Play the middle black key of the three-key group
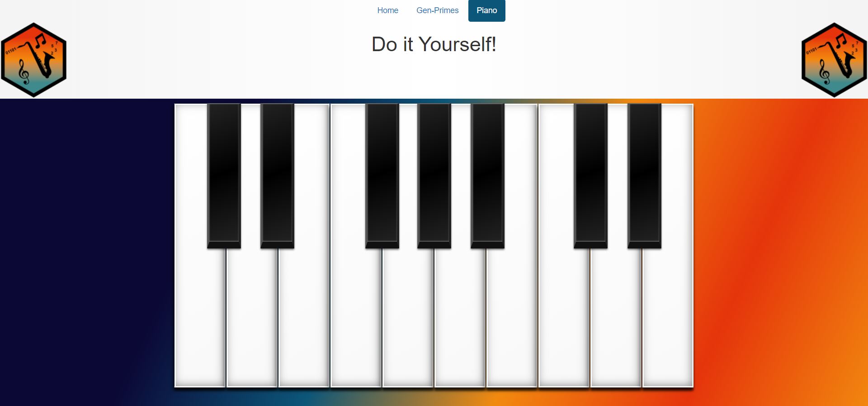 pyautogui.click(x=434, y=176)
